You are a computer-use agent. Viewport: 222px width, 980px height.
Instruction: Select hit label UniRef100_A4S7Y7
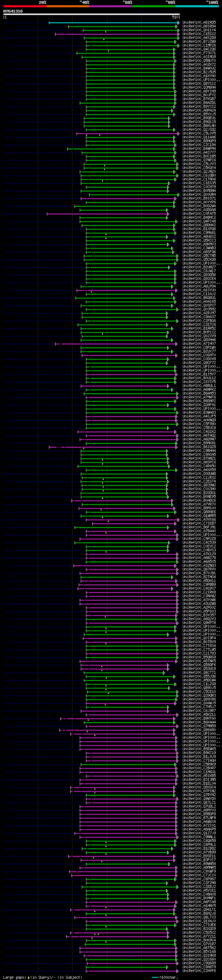199,153
